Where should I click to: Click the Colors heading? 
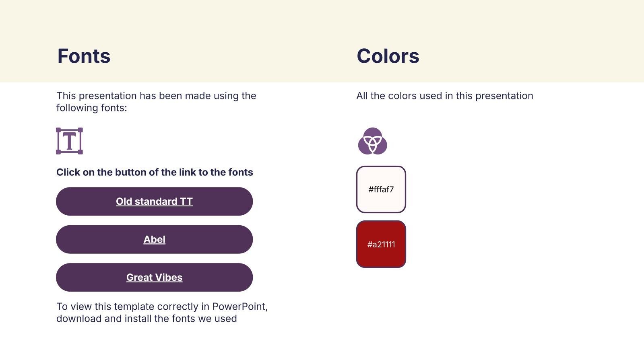[388, 56]
